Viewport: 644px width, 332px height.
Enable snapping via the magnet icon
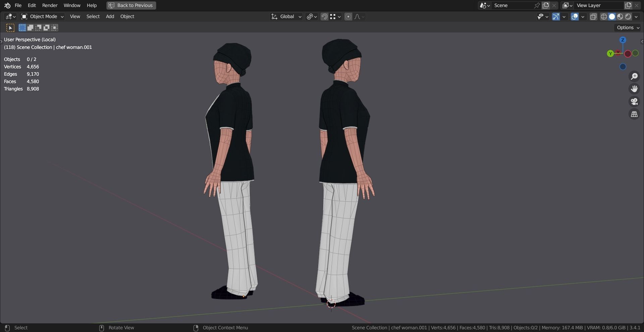324,16
